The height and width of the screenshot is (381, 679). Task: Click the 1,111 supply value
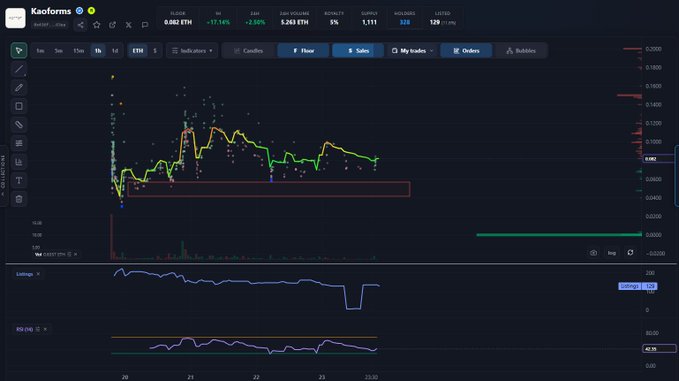369,22
